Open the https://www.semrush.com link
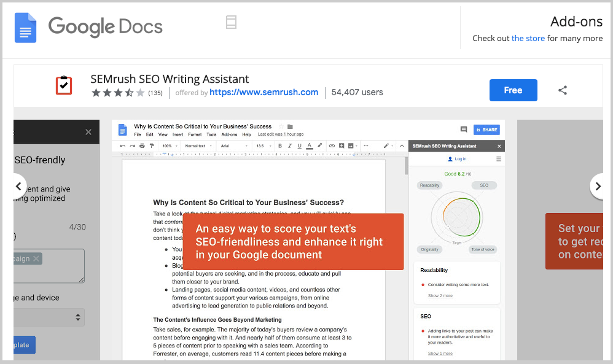 (x=264, y=92)
